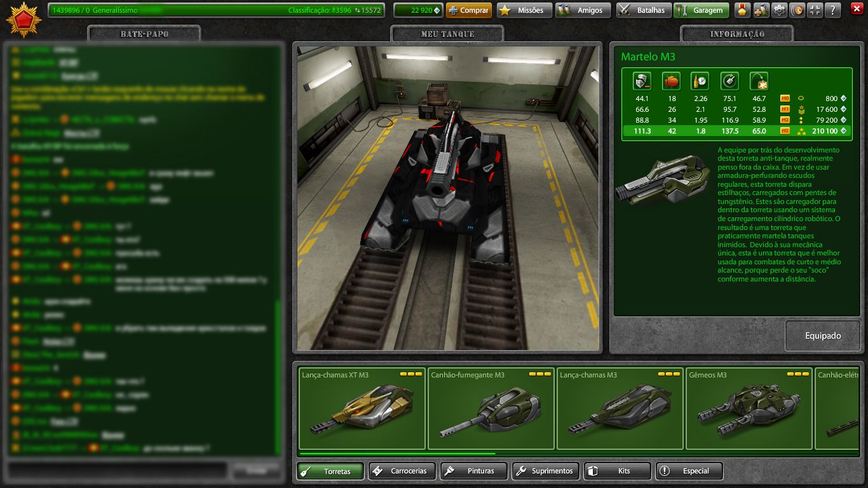Click the projectile range arc icon
The width and height of the screenshot is (868, 488).
click(x=759, y=81)
